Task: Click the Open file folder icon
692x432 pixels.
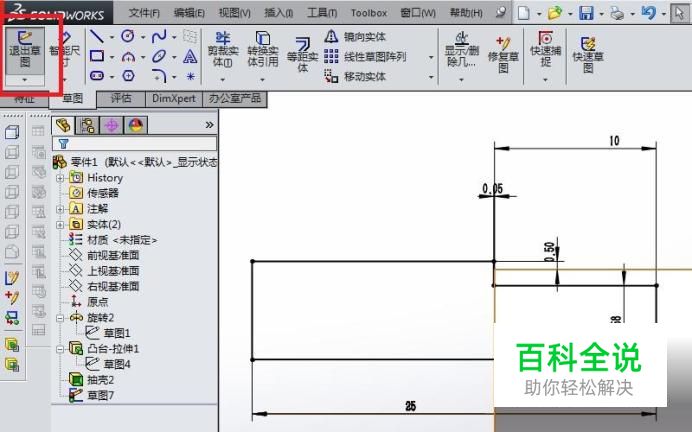Action: click(555, 13)
